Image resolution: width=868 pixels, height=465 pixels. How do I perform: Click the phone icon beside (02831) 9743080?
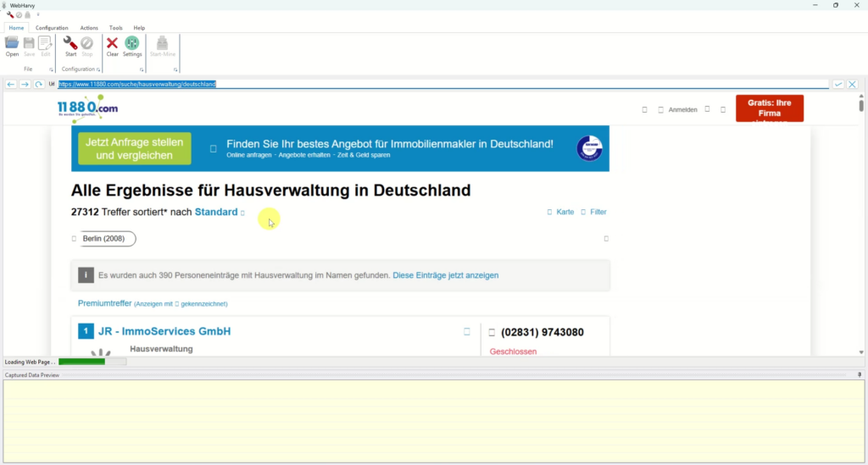pos(492,332)
